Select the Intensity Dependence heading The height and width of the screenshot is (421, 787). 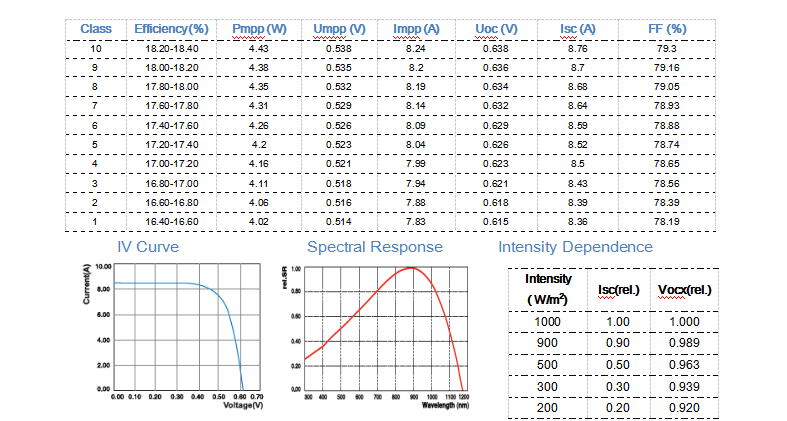[575, 246]
